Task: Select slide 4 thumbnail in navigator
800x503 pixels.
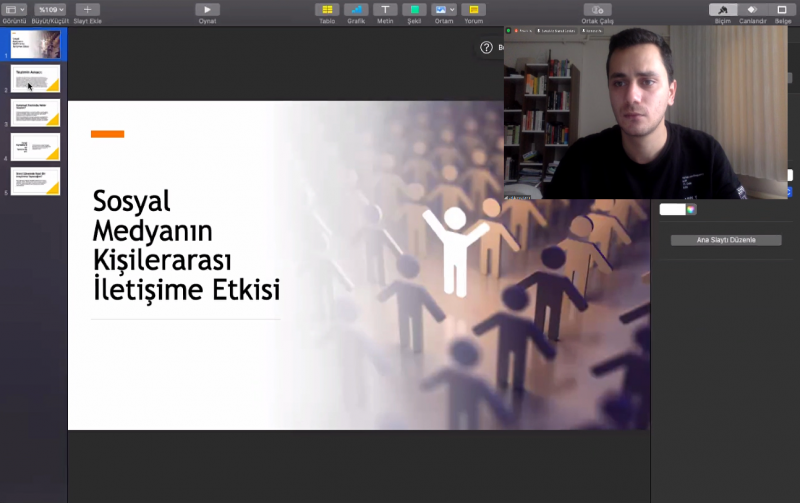Action: (35, 147)
